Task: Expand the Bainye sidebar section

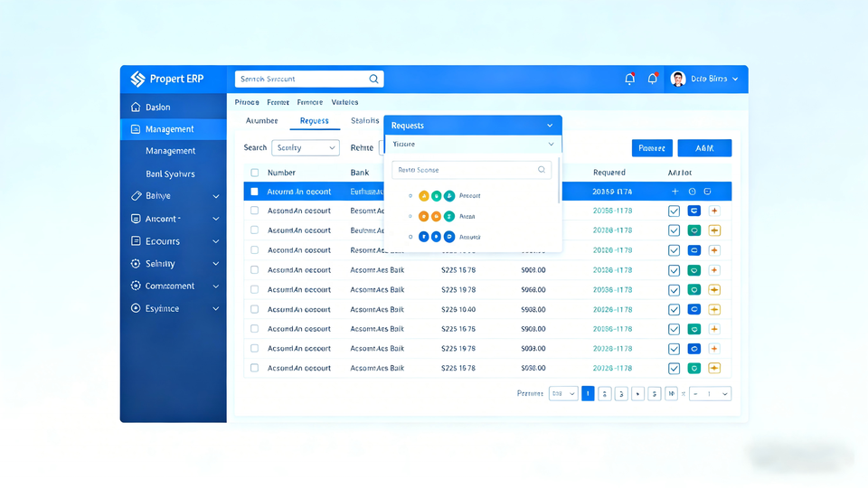Action: coord(215,196)
